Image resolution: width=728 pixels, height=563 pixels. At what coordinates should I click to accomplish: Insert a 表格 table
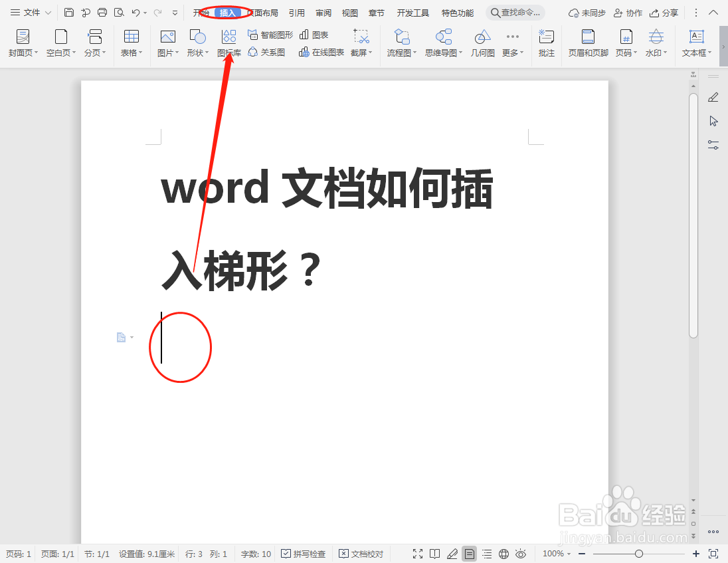pos(132,43)
